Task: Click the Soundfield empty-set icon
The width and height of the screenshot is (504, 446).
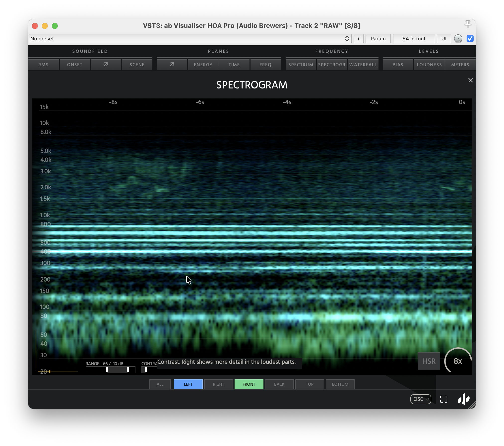Action: 106,65
